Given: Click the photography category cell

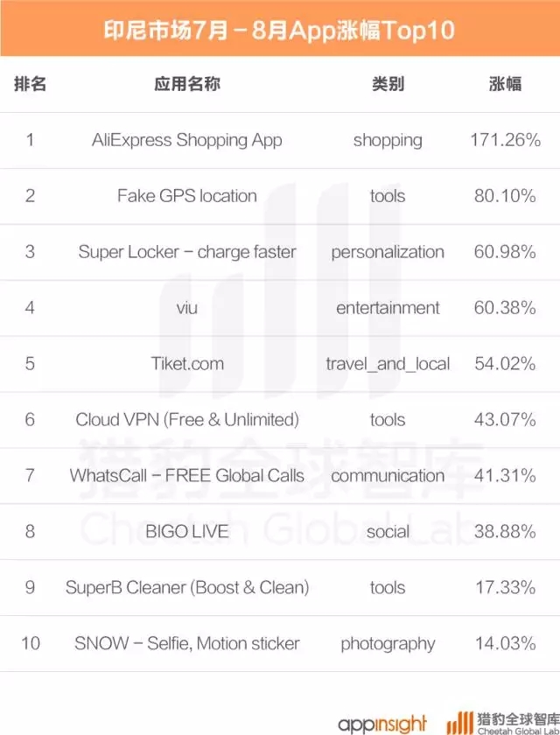Looking at the screenshot, I should coord(388,644).
